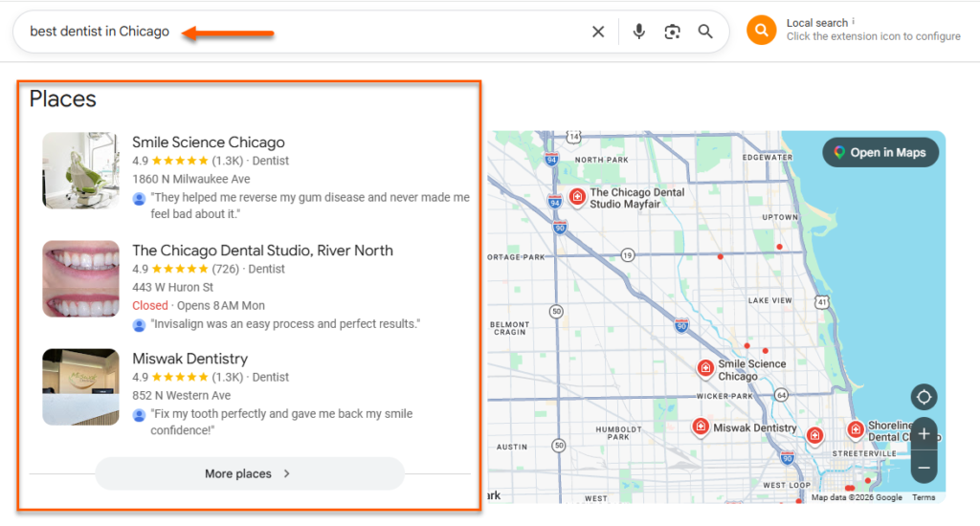The height and width of the screenshot is (526, 980).
Task: Click the LAKE VIEW neighborhood label on map
Action: coord(770,300)
